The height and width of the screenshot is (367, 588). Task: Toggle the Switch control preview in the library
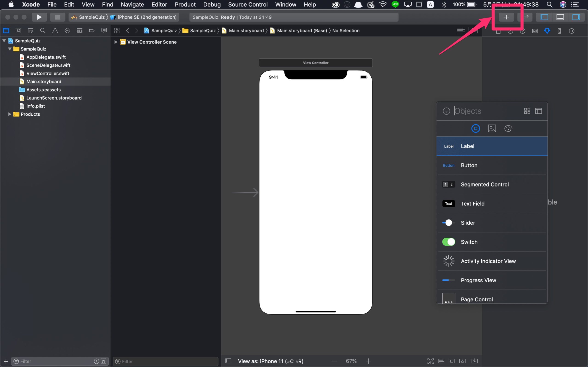tap(448, 242)
